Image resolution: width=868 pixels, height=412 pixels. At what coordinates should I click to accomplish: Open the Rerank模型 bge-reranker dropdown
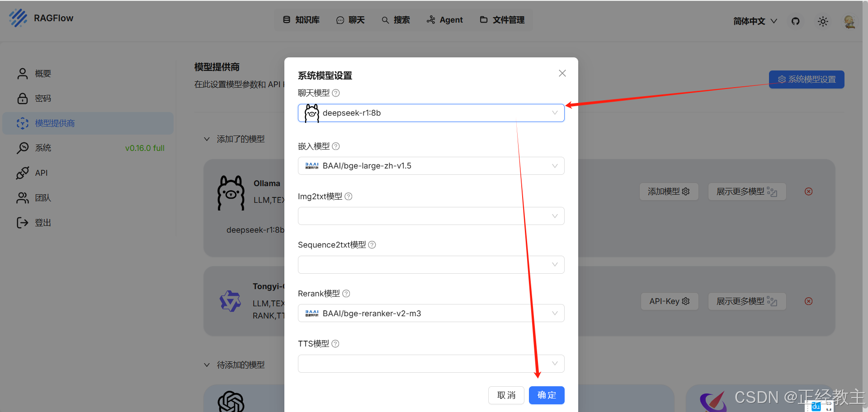[x=431, y=313]
